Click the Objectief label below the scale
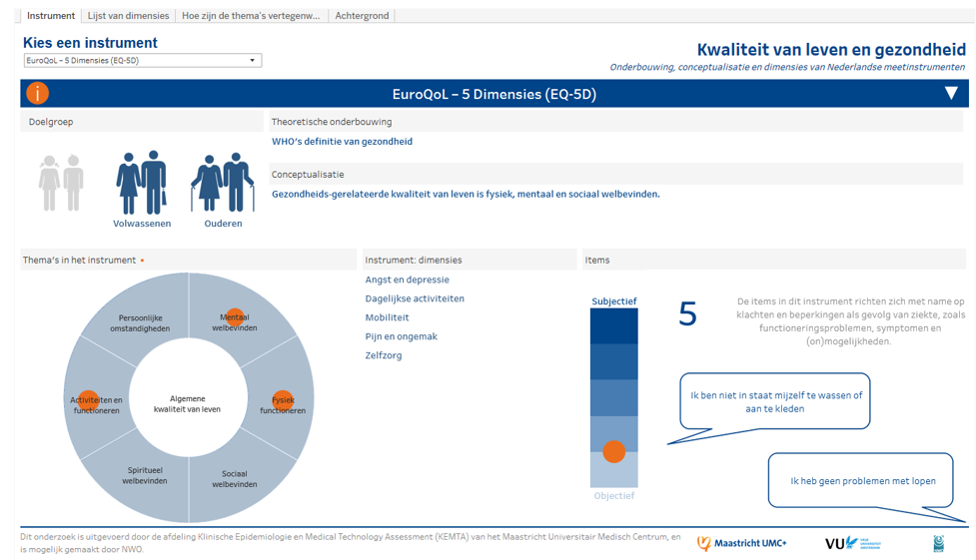 (613, 496)
